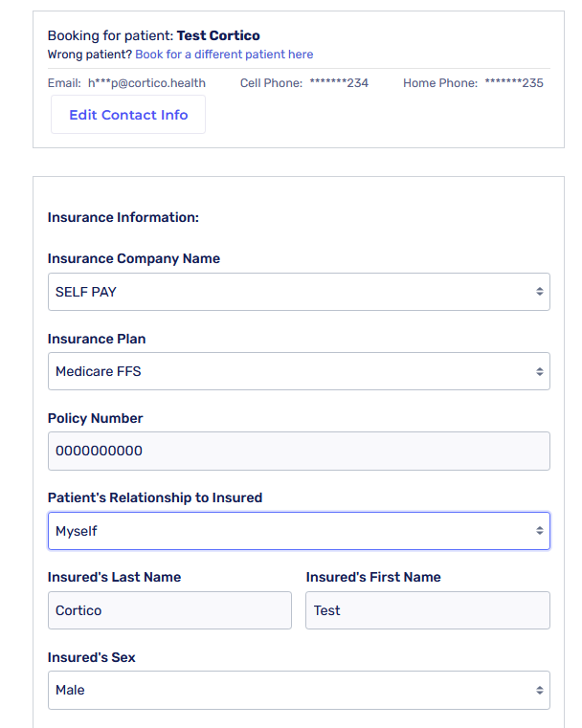Viewport: 582px width, 728px height.
Task: Select the Insured's First Name field containing Test
Action: pyautogui.click(x=427, y=610)
